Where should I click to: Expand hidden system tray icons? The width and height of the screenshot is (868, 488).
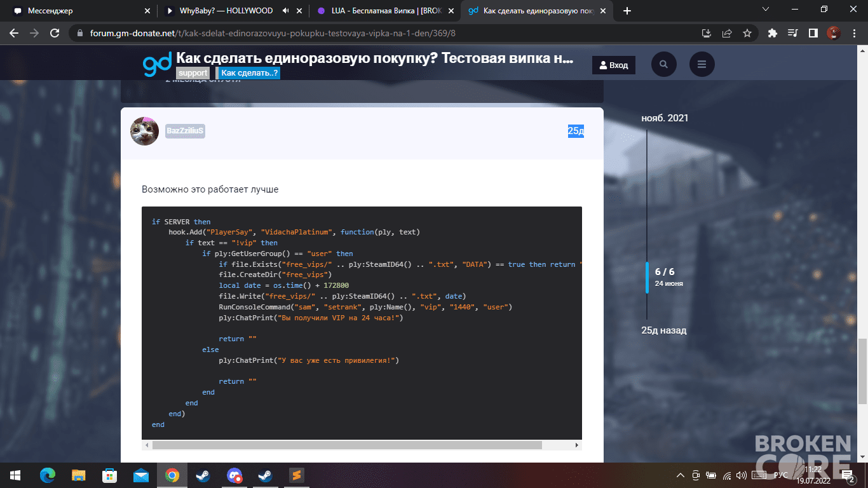pyautogui.click(x=681, y=475)
